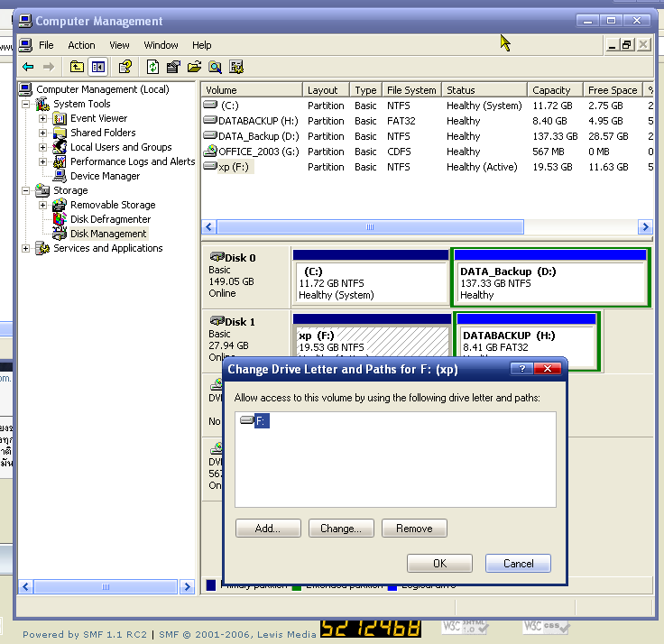Click the Disk 0 drive icon
This screenshot has width=664, height=644.
[x=217, y=257]
